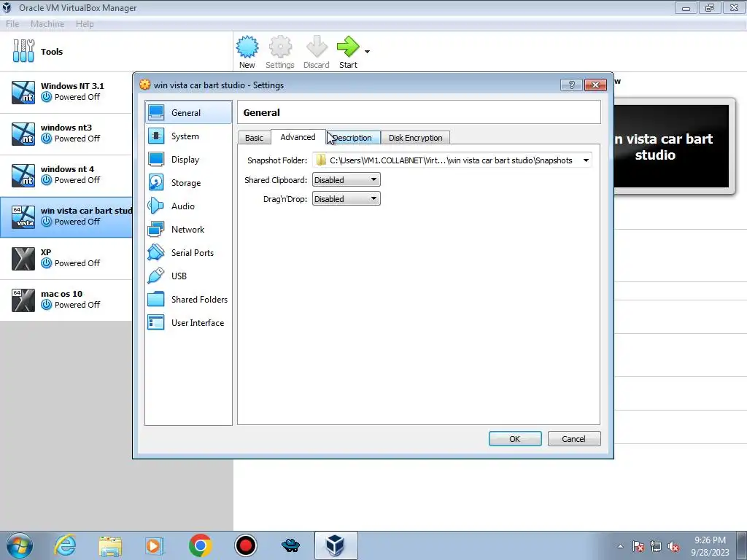747x560 pixels.
Task: Switch to the Description tab
Action: pos(352,138)
